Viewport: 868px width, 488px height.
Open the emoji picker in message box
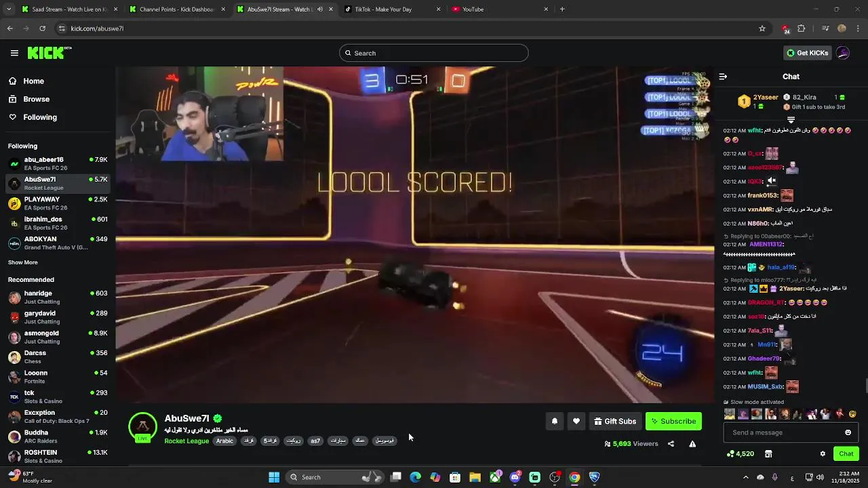pyautogui.click(x=848, y=432)
